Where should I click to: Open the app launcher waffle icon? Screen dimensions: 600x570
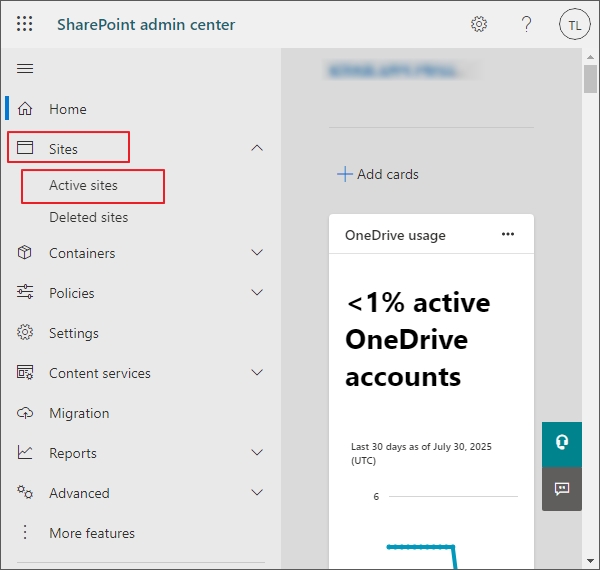pyautogui.click(x=24, y=24)
